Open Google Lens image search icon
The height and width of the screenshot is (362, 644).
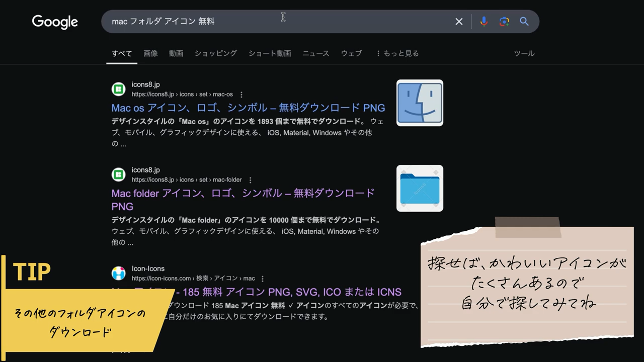tap(504, 22)
